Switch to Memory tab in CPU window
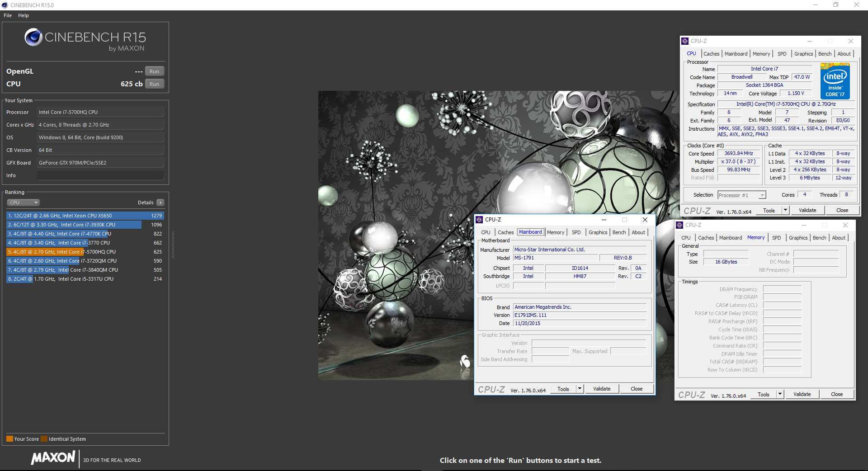The height and width of the screenshot is (471, 868). [761, 54]
